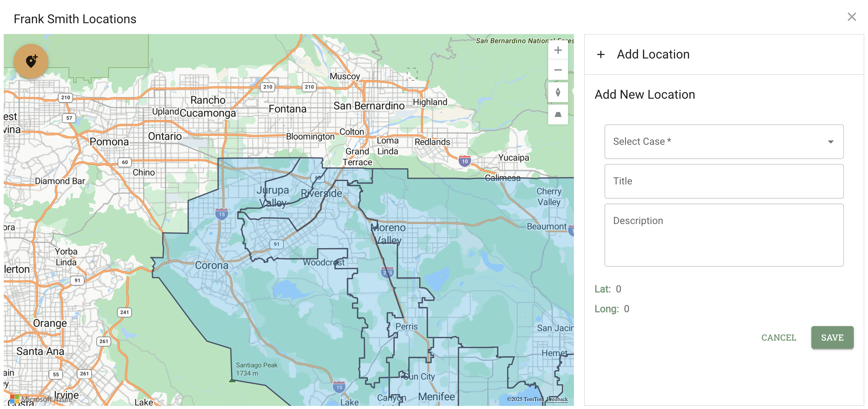Zoom in on the map
Image resolution: width=868 pixels, height=409 pixels.
(558, 50)
